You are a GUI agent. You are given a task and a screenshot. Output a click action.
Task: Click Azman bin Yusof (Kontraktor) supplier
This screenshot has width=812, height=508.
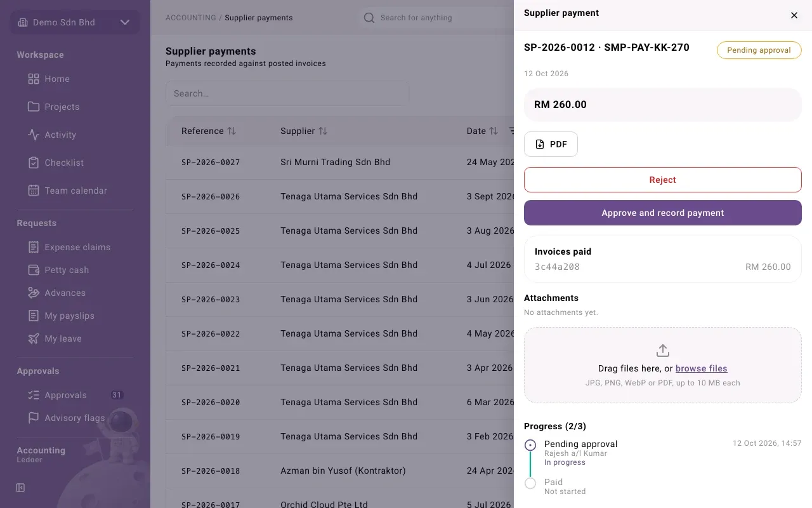coord(343,471)
